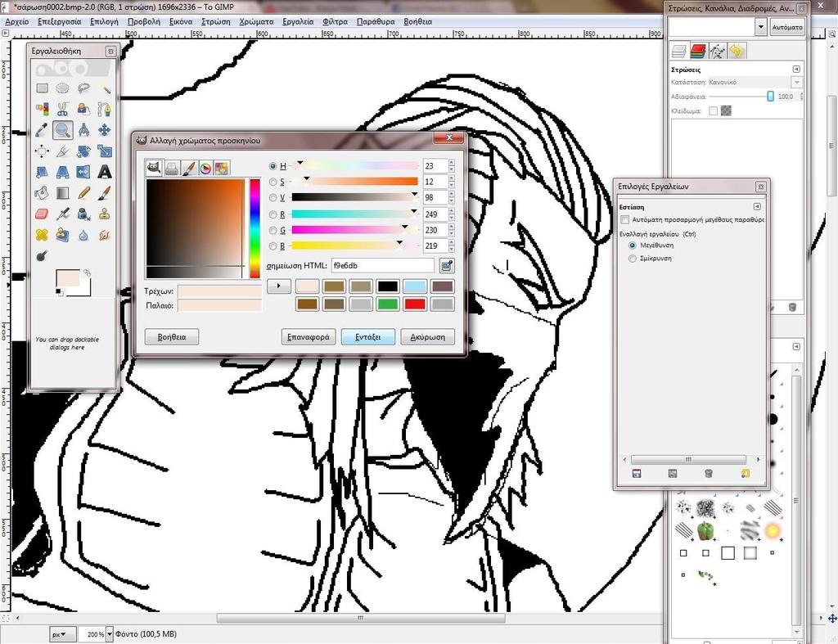The image size is (838, 644).
Task: Select the Airbrush tool
Action: tap(62, 214)
